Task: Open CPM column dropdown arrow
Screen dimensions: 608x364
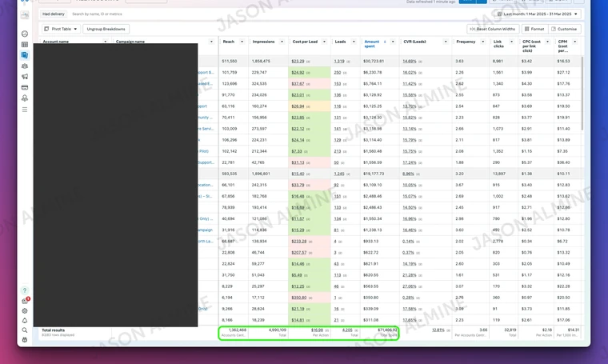Action: [574, 42]
